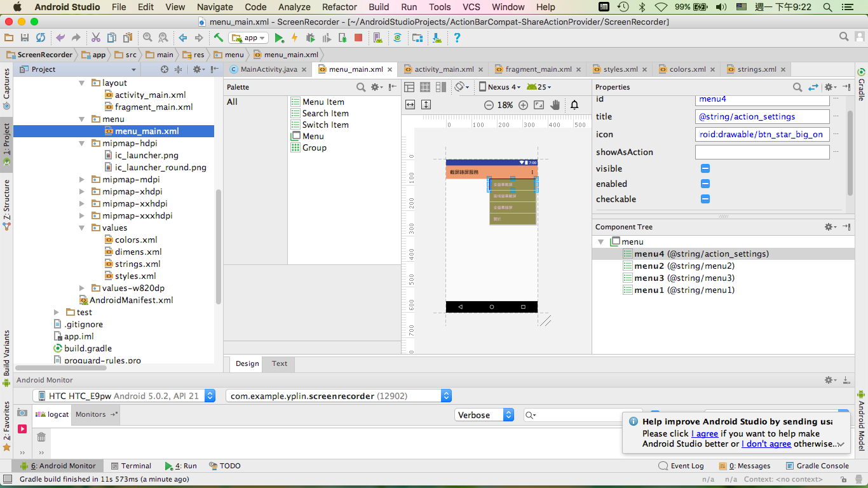Toggle expand vertically button
Image resolution: width=868 pixels, height=488 pixels.
(426, 105)
